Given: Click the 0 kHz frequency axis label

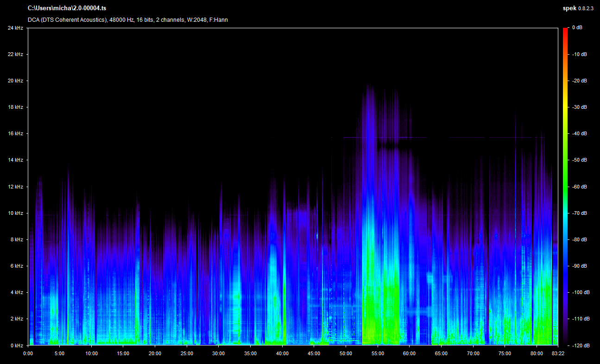Looking at the screenshot, I should (x=16, y=345).
